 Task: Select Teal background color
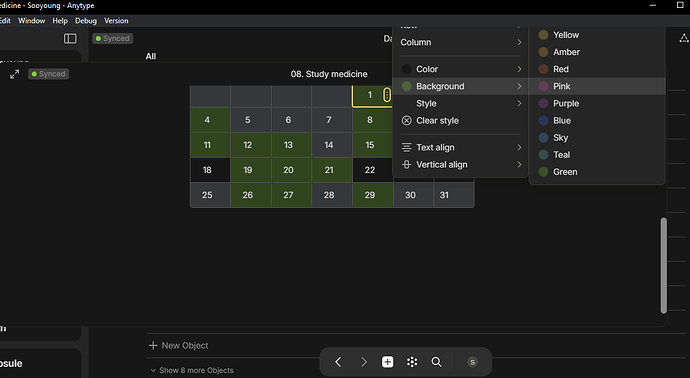597,155
